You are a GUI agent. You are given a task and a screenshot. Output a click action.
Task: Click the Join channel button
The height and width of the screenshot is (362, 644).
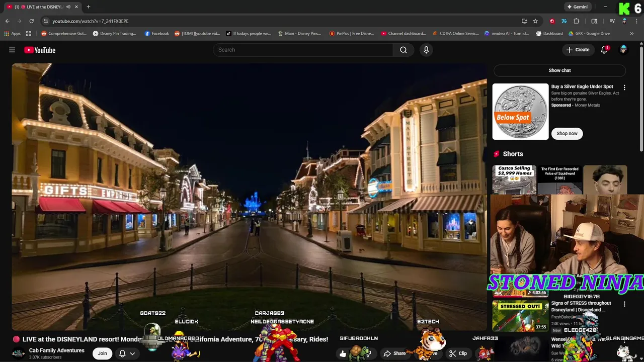click(102, 353)
